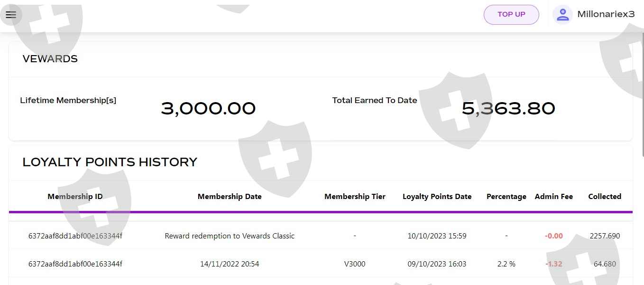Click the Collected column header
Screen dimensions: 644x285
pos(605,197)
